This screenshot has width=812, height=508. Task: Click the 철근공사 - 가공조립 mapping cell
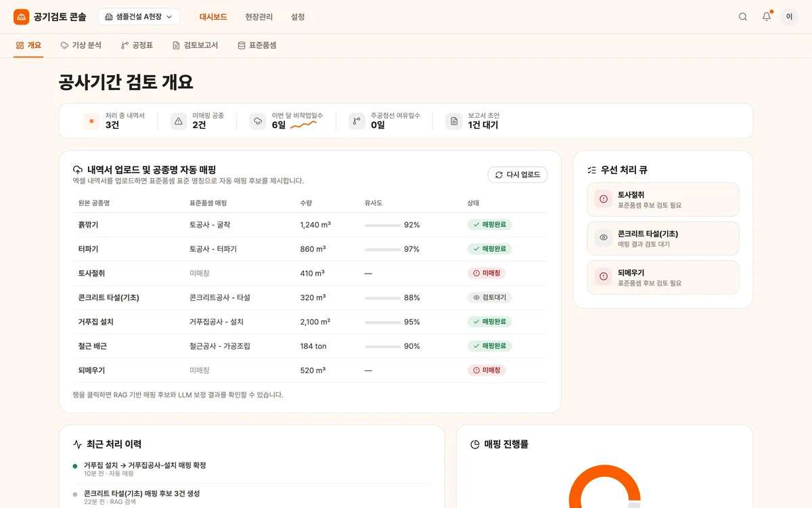click(220, 346)
